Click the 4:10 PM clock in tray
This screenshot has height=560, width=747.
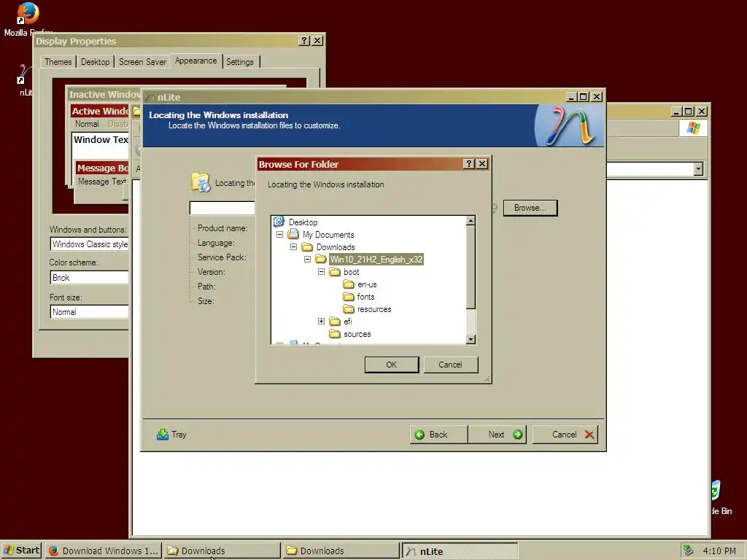tap(719, 551)
